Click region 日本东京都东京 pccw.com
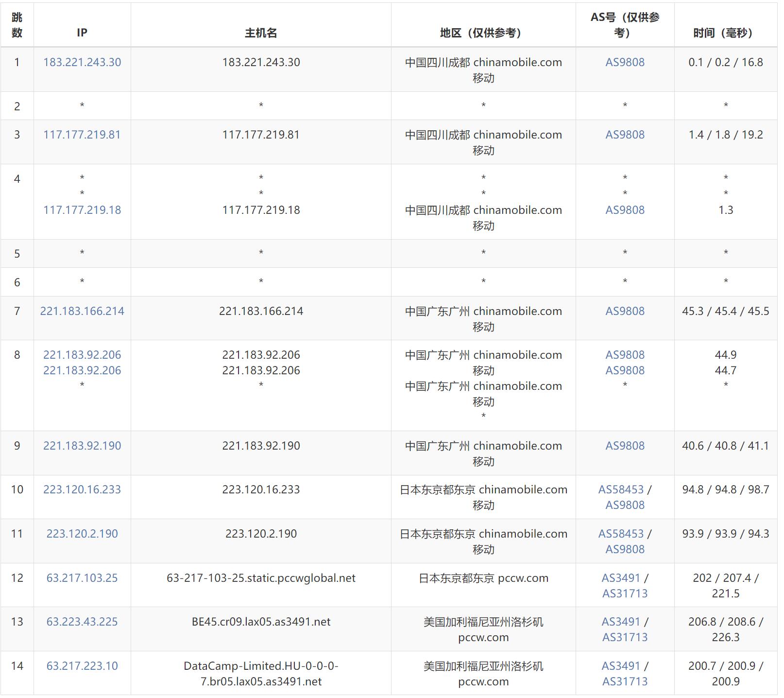Viewport: 784px width, 698px height. pyautogui.click(x=483, y=578)
